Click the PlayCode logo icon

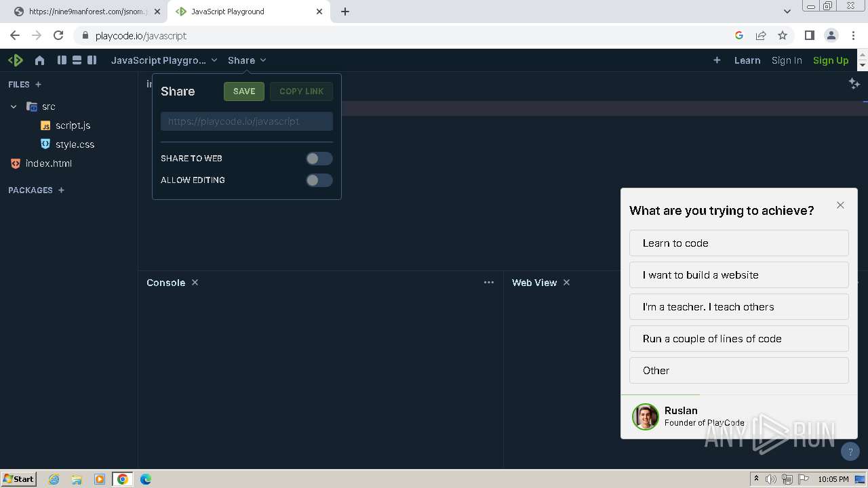(16, 60)
